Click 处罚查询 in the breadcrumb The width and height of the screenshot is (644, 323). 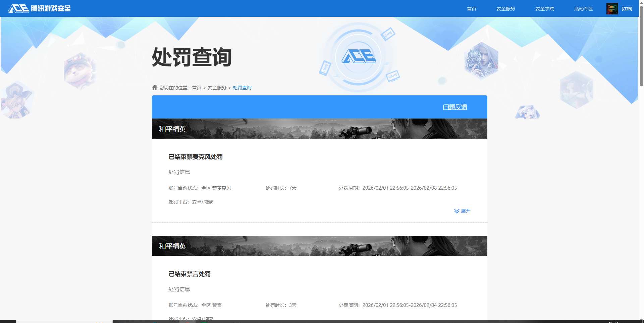coord(242,88)
